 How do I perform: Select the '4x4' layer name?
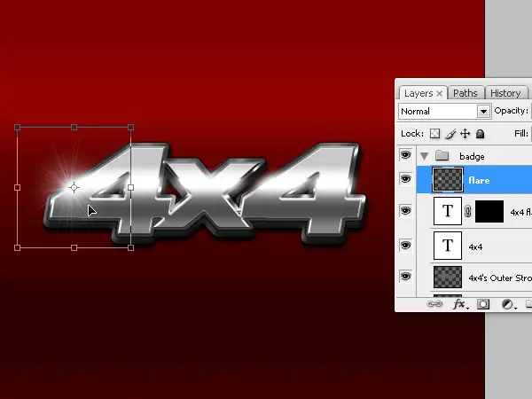(x=475, y=246)
